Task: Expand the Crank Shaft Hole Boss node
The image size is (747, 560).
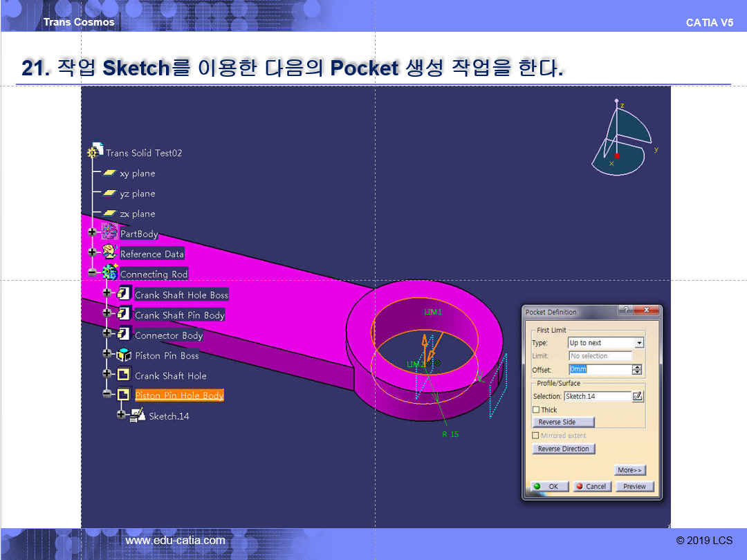Action: pyautogui.click(x=107, y=294)
